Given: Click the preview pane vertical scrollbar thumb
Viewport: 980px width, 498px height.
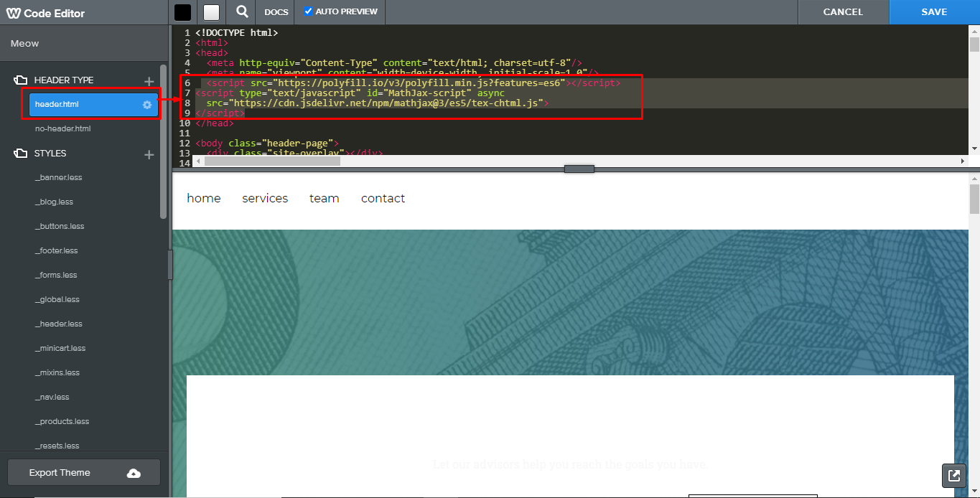Looking at the screenshot, I should [974, 199].
